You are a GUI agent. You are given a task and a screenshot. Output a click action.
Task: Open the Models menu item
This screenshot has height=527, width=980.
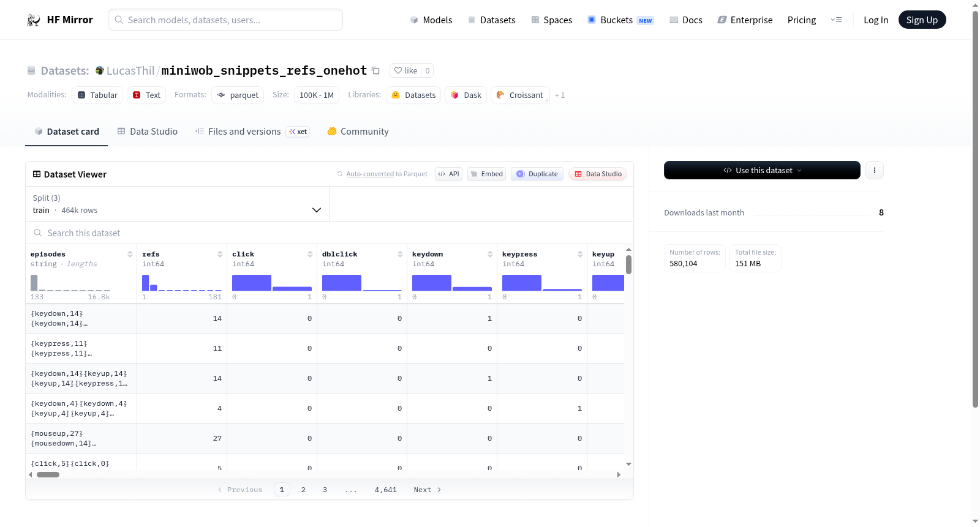[431, 20]
